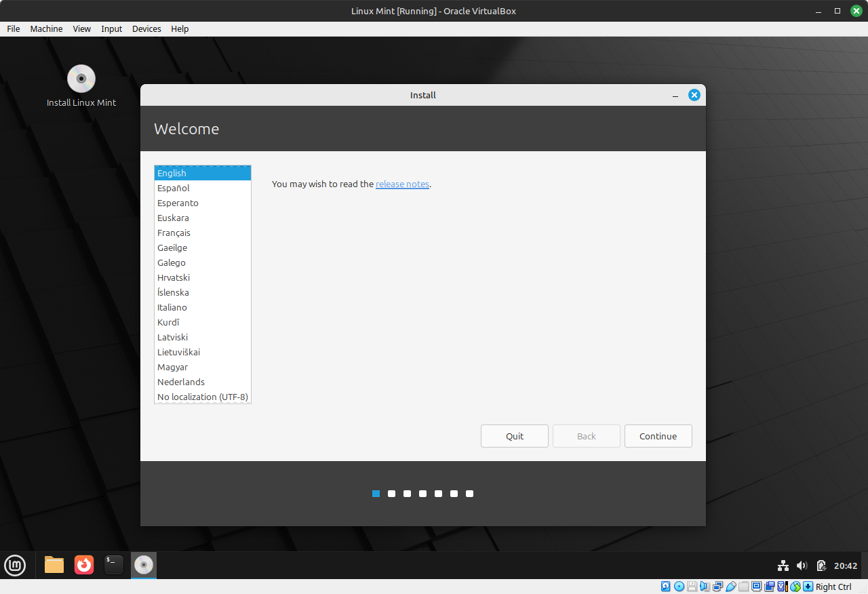Select English in the language list
Image resolution: width=868 pixels, height=594 pixels.
click(x=203, y=173)
